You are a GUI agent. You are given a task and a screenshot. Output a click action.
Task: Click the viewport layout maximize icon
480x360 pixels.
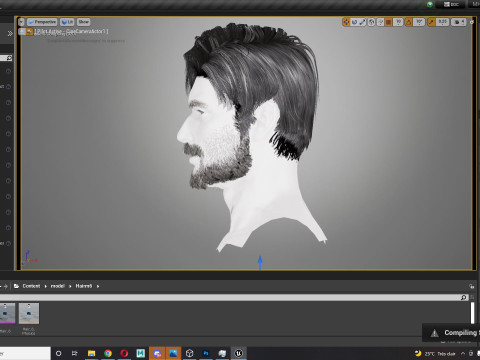pyautogui.click(x=472, y=22)
